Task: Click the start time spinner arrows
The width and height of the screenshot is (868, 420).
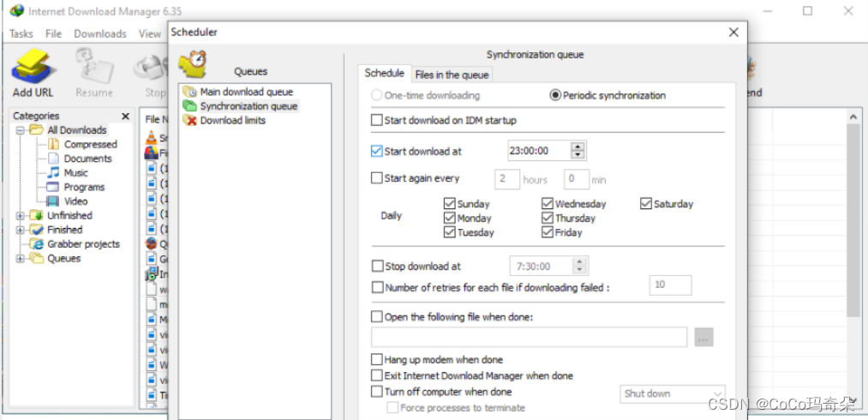Action: [x=578, y=151]
